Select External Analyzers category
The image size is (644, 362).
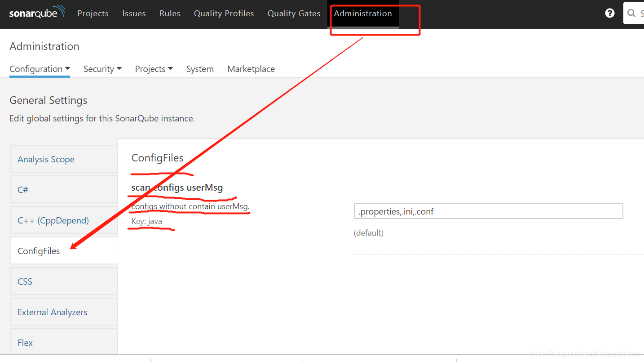pyautogui.click(x=64, y=312)
